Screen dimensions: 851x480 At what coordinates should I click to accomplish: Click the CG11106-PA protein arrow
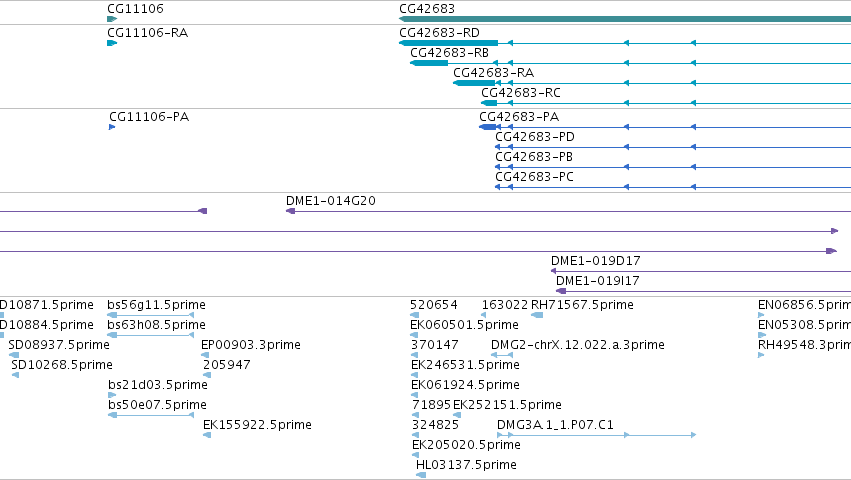click(x=112, y=127)
